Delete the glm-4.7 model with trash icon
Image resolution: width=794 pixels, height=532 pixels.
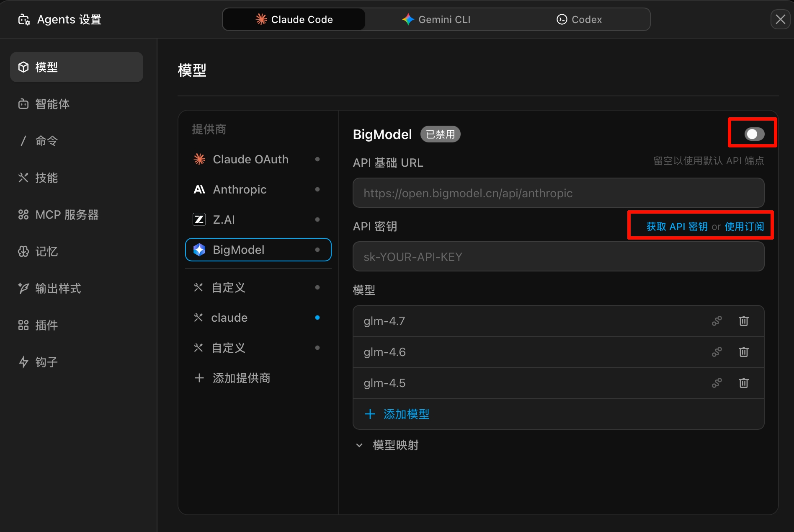click(x=743, y=321)
